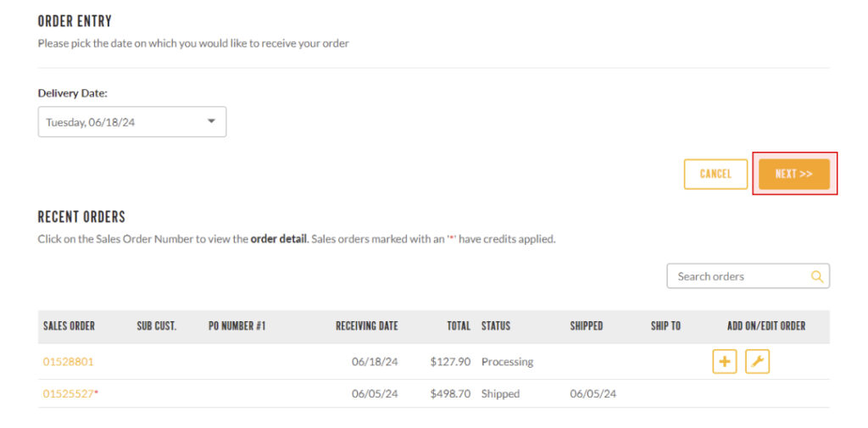Image resolution: width=868 pixels, height=428 pixels.
Task: Sort by the STATUS column header
Action: pos(496,326)
